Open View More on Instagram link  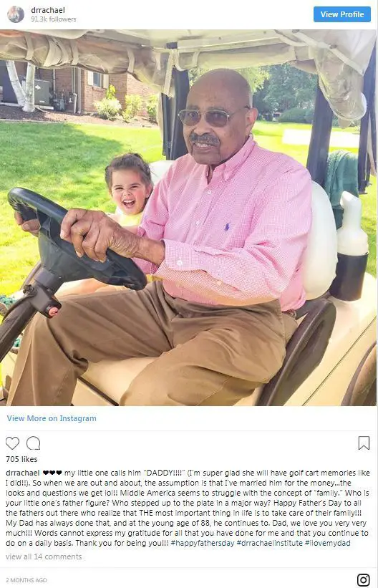[x=52, y=418]
